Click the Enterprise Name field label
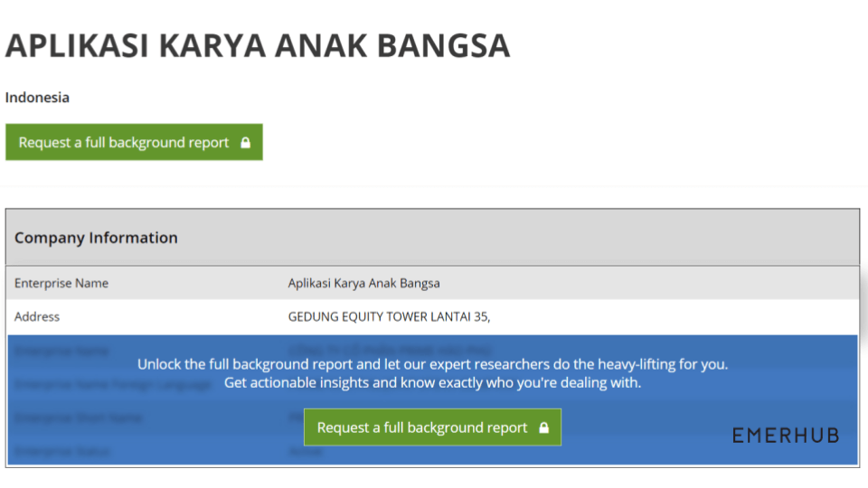This screenshot has height=488, width=868. (x=61, y=283)
